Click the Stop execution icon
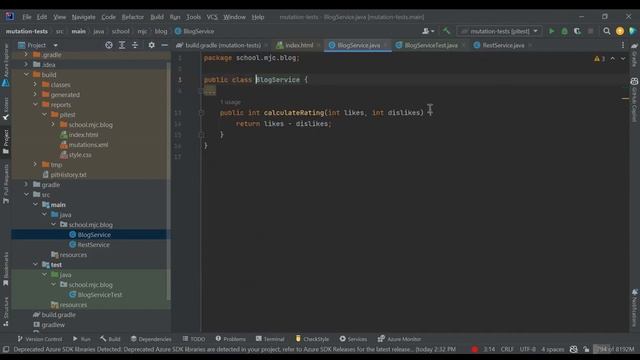 click(x=590, y=31)
